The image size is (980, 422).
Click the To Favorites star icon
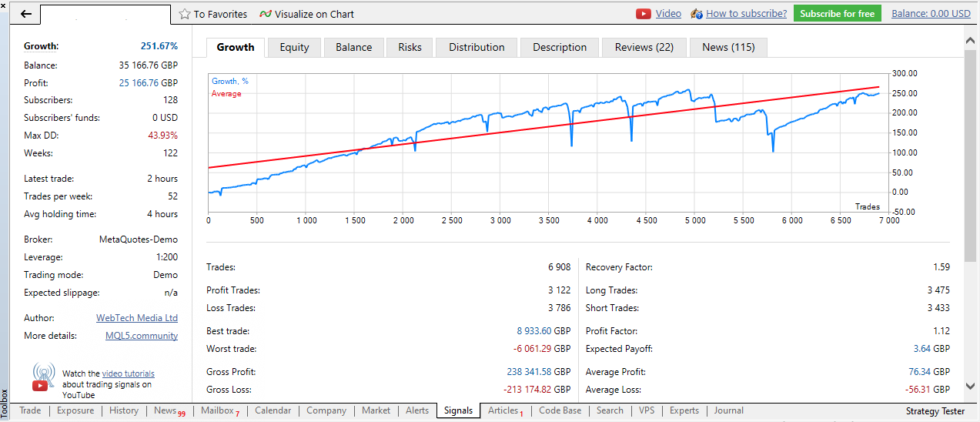point(185,14)
